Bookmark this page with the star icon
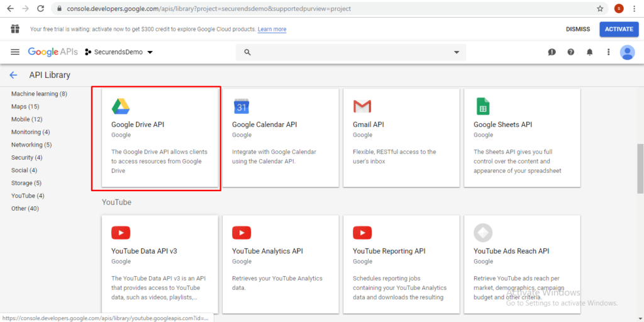Image resolution: width=644 pixels, height=322 pixels. [600, 9]
